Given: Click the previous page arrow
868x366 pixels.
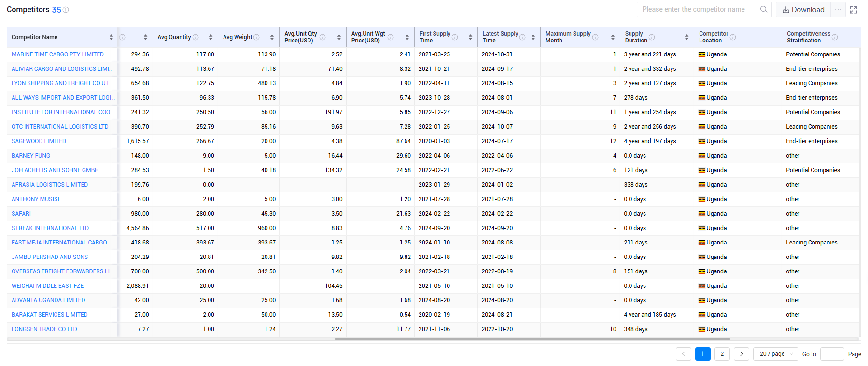Looking at the screenshot, I should tap(684, 354).
